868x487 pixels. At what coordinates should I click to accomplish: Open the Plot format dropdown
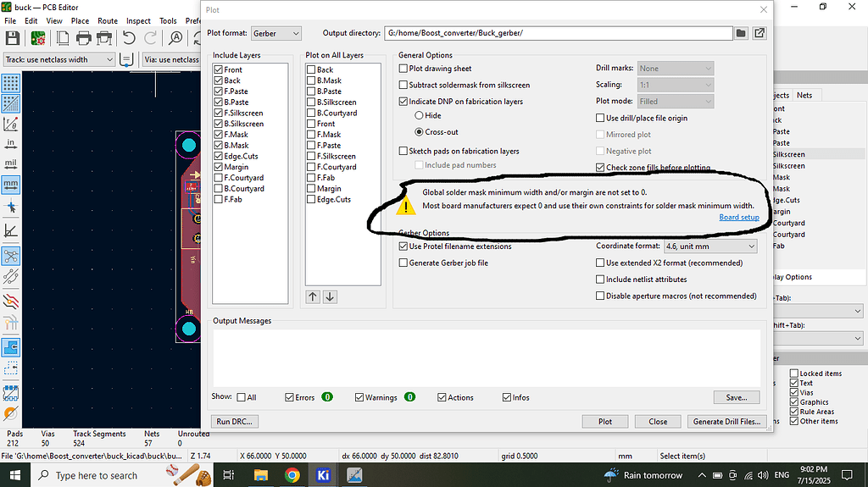tap(276, 33)
